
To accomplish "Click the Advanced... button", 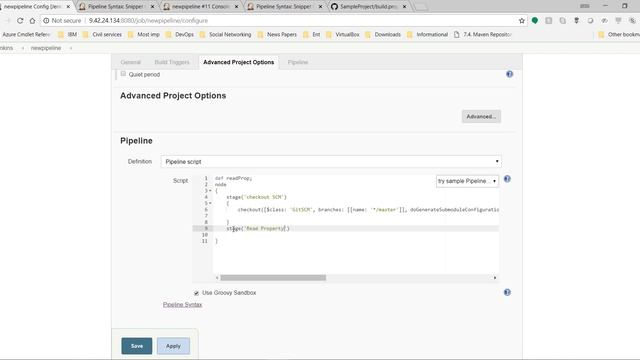I will [481, 117].
